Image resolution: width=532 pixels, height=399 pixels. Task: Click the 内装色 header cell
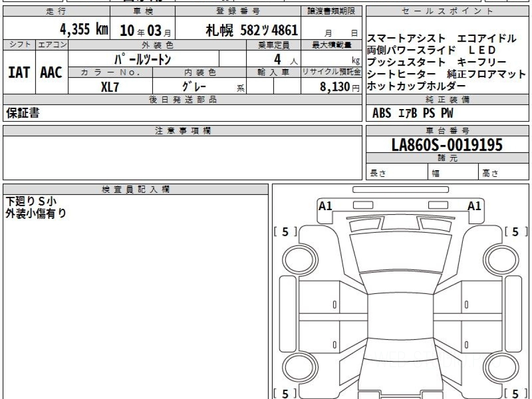point(199,72)
